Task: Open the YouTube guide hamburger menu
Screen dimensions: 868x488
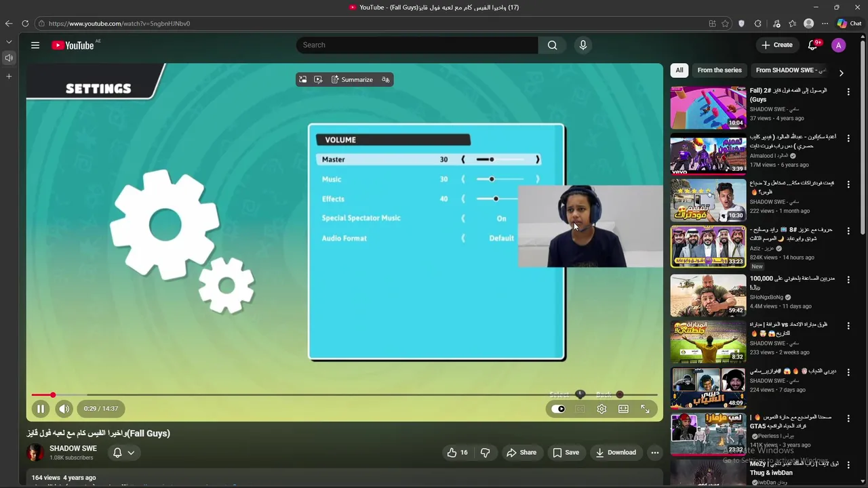Action: coord(35,45)
